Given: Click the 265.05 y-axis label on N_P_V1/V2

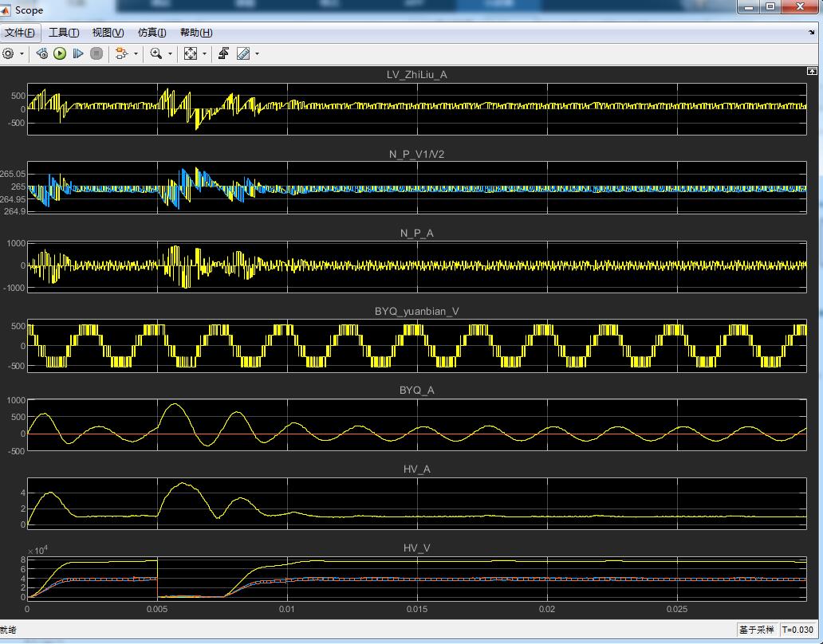Looking at the screenshot, I should (x=13, y=174).
